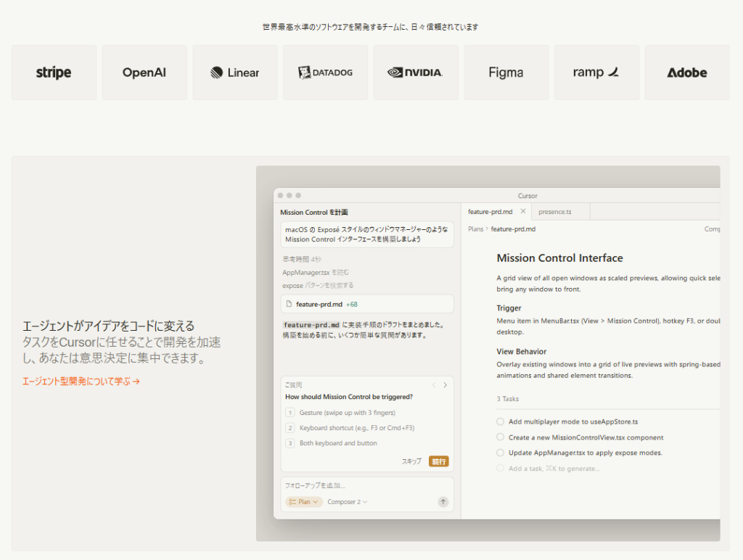Open the Plan mode dropdown
This screenshot has height=560, width=743.
coord(304,502)
